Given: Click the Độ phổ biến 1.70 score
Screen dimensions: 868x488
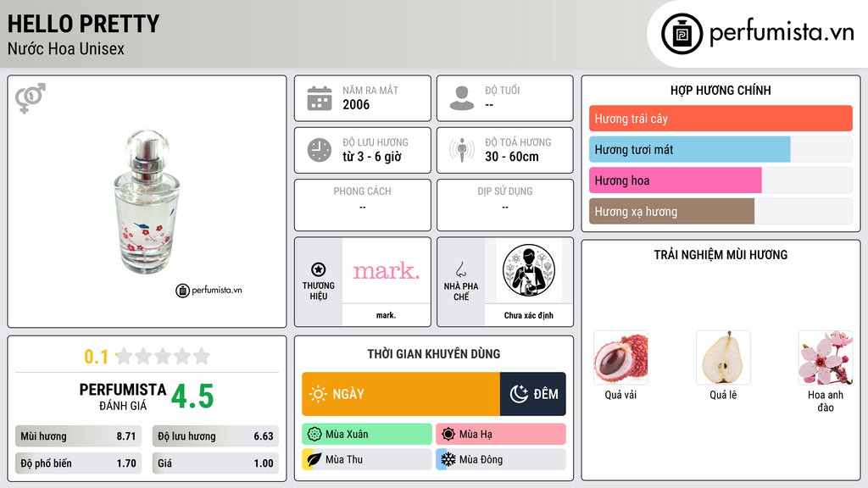Looking at the screenshot, I should (x=78, y=463).
